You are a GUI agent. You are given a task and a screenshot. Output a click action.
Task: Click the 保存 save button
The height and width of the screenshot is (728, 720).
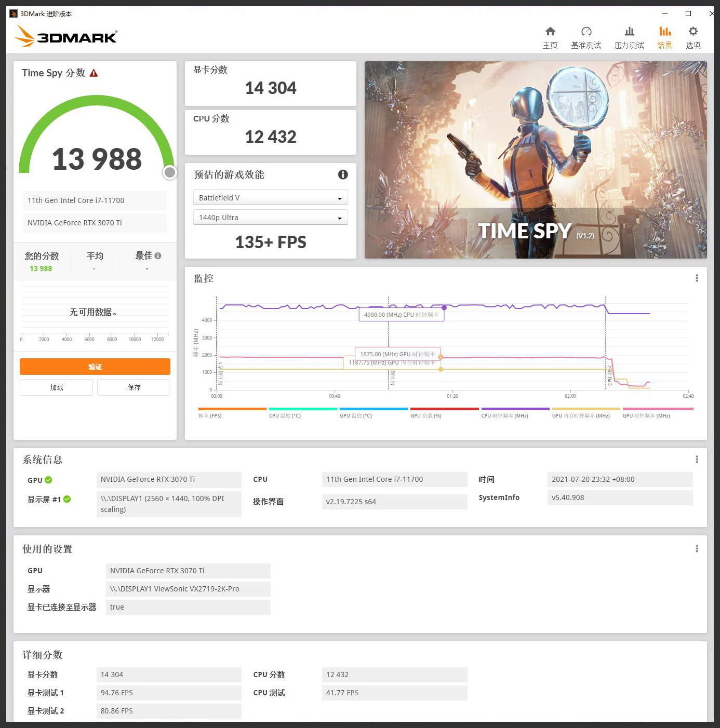point(134,387)
